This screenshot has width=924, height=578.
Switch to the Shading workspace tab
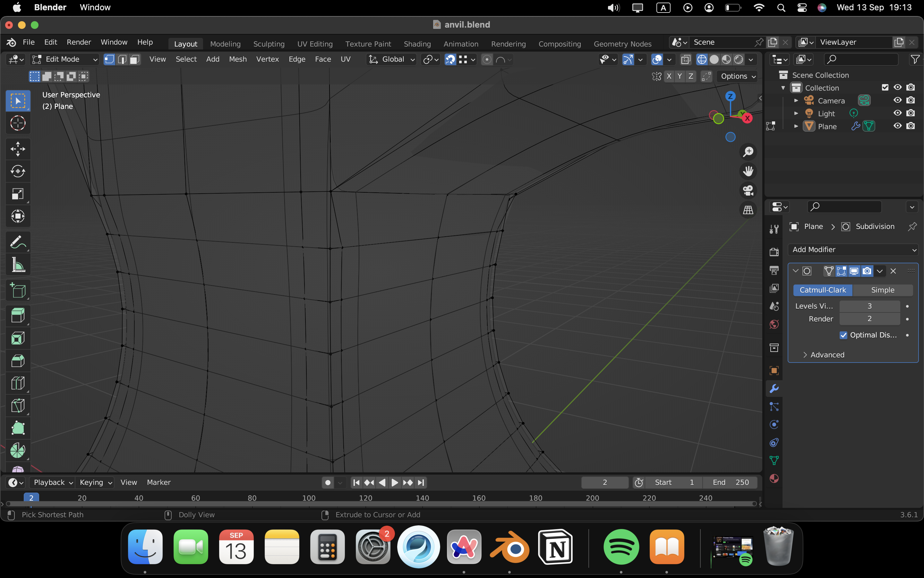pyautogui.click(x=417, y=44)
